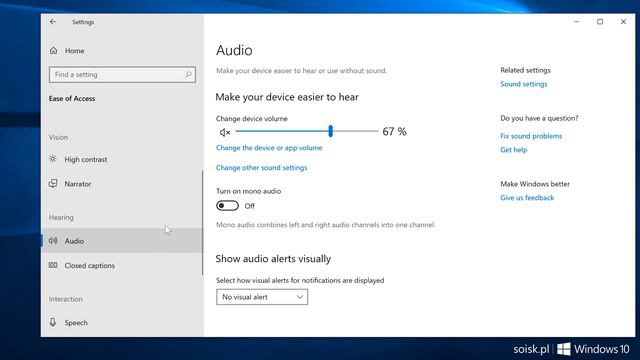Open Home via the house icon
The height and width of the screenshot is (360, 640).
(x=53, y=51)
